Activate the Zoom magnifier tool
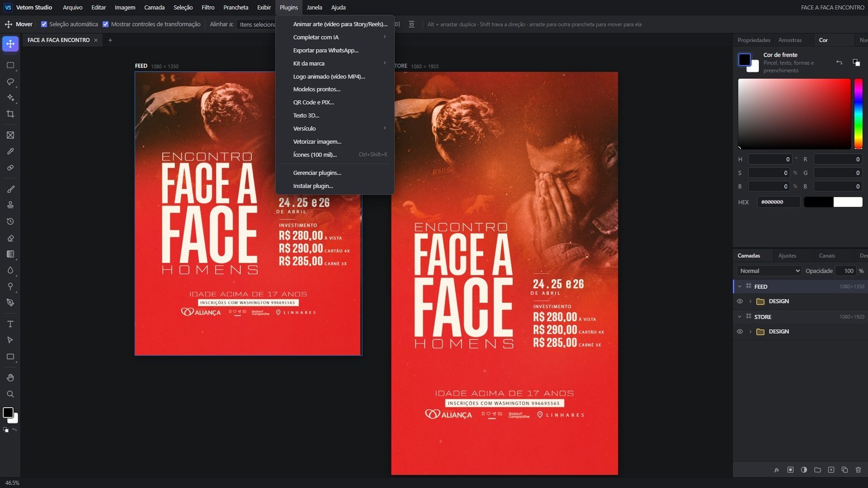 pyautogui.click(x=10, y=394)
